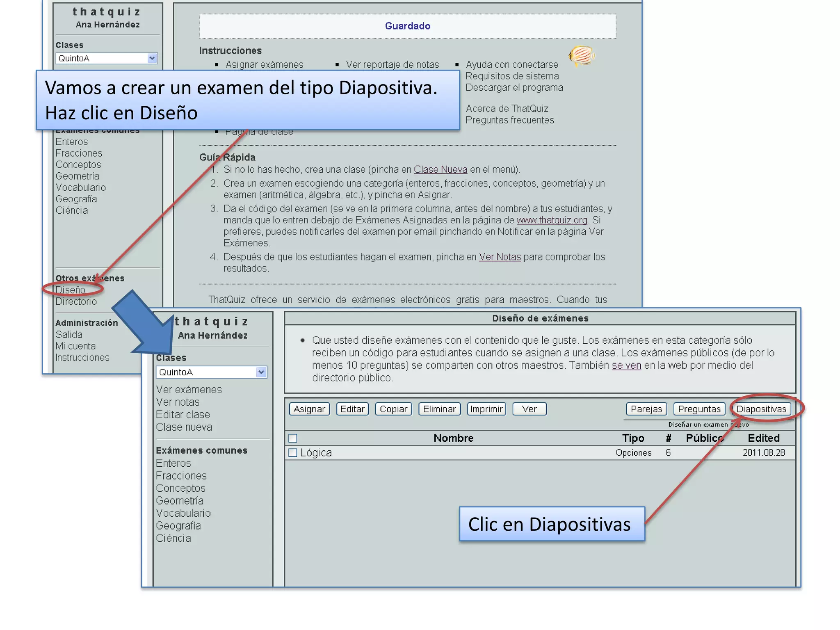Open Requisitos de sistema link
The image size is (840, 630).
[x=512, y=76]
